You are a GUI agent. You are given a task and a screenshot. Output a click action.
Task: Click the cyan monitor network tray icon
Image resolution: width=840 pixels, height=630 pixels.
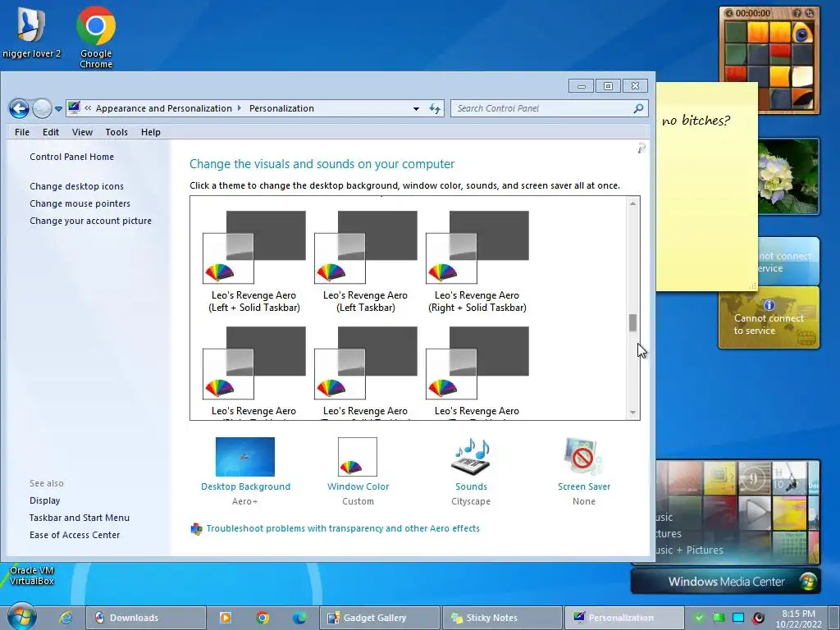pos(738,618)
